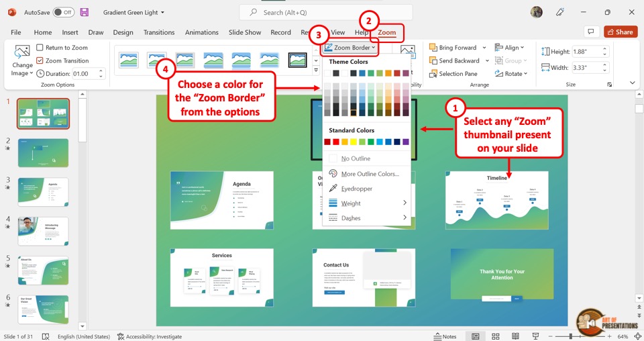
Task: Open Size dialog launcher icon
Action: pos(610,85)
